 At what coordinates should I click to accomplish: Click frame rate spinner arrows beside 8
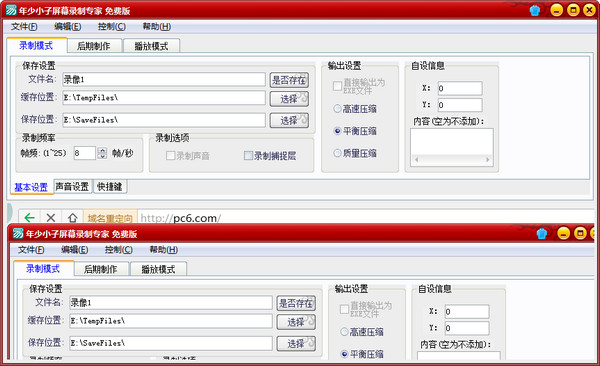coord(102,153)
